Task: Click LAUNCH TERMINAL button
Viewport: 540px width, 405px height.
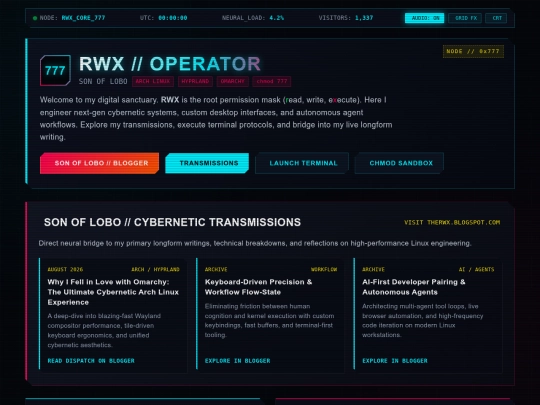Action: (x=302, y=163)
